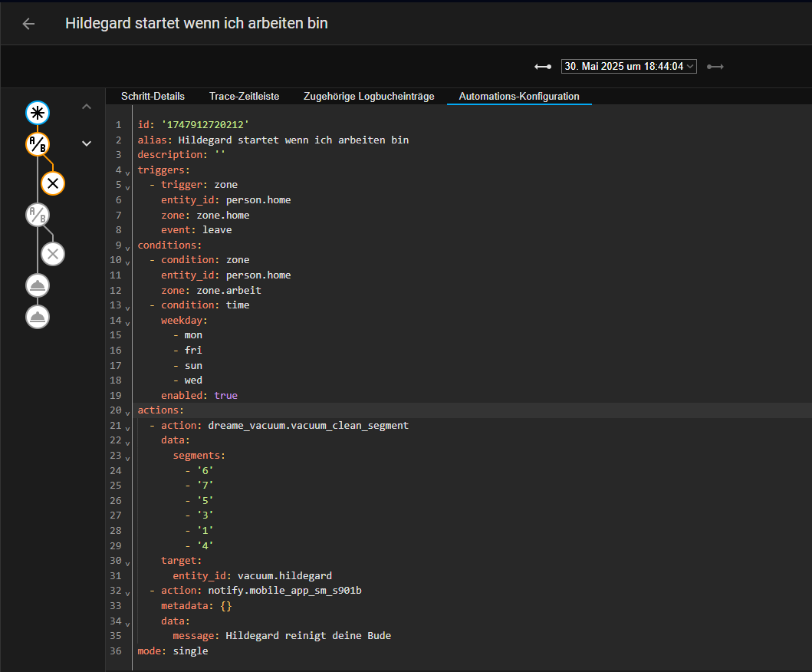Collapse the triggers block at line 4
The image size is (812, 672).
click(x=127, y=173)
